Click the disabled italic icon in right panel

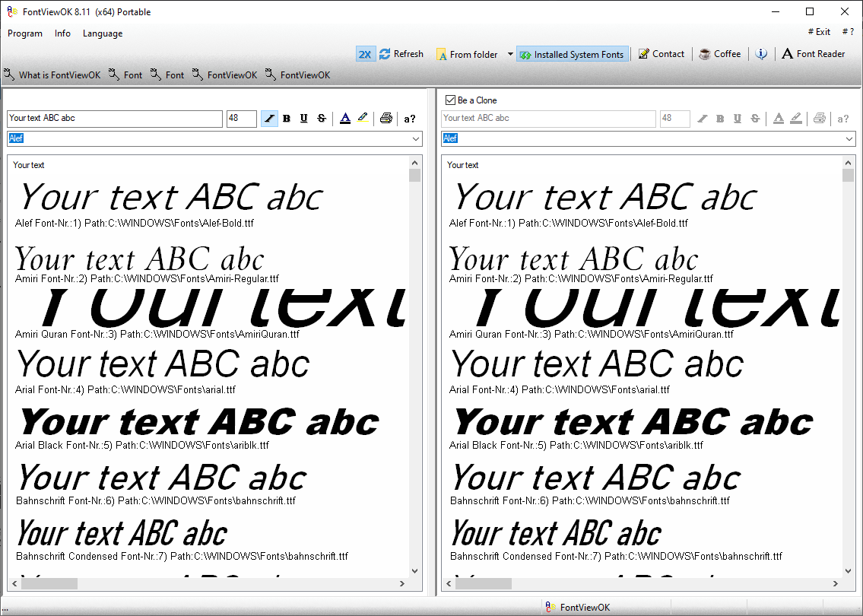coord(703,119)
